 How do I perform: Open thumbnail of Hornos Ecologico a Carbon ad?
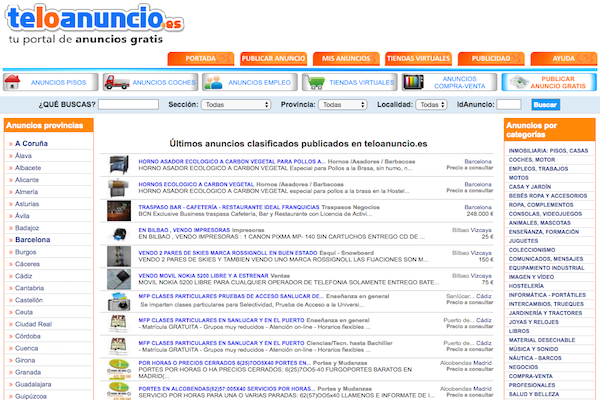click(x=119, y=188)
